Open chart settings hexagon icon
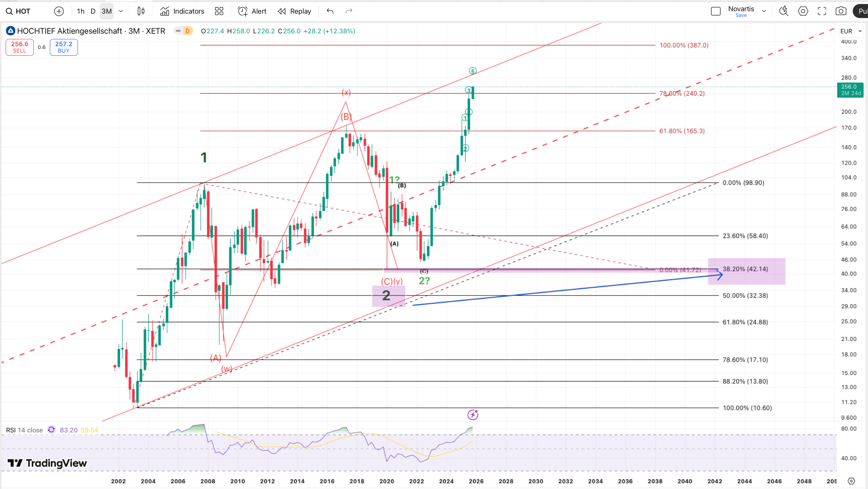Image resolution: width=868 pixels, height=489 pixels. coord(803,11)
